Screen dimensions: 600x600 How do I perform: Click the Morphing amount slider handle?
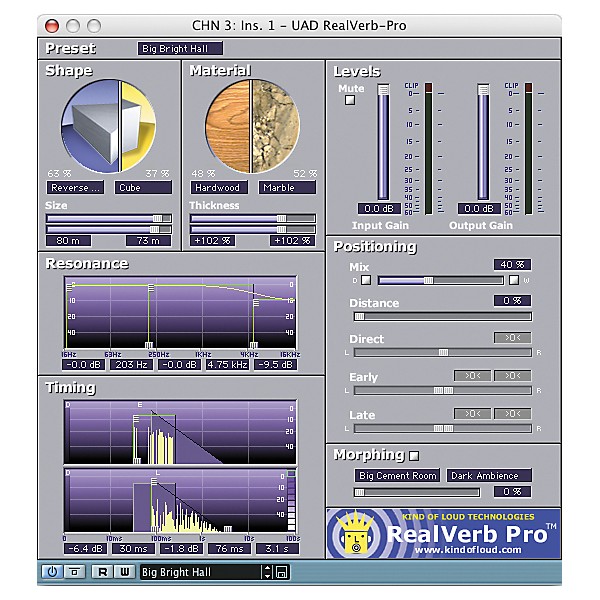[x=359, y=492]
